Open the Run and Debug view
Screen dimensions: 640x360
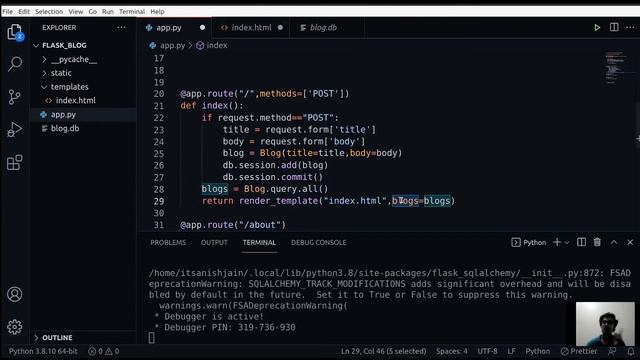pos(15,130)
